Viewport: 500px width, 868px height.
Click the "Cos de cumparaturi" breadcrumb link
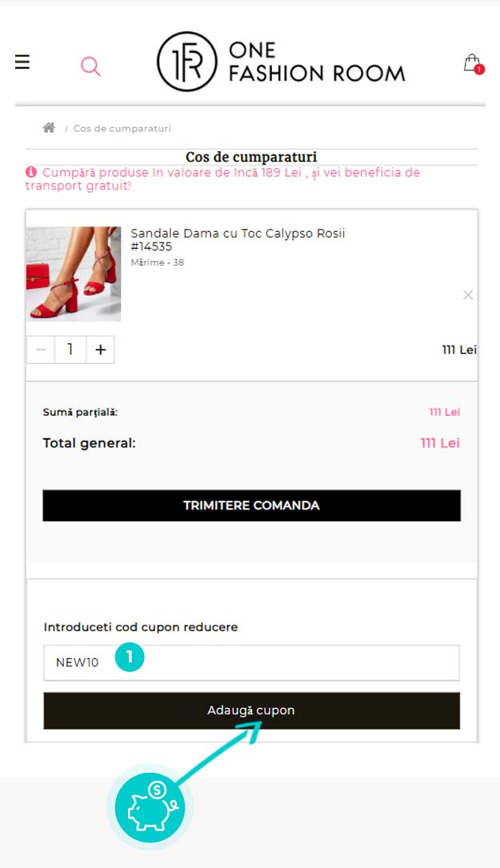pos(122,129)
